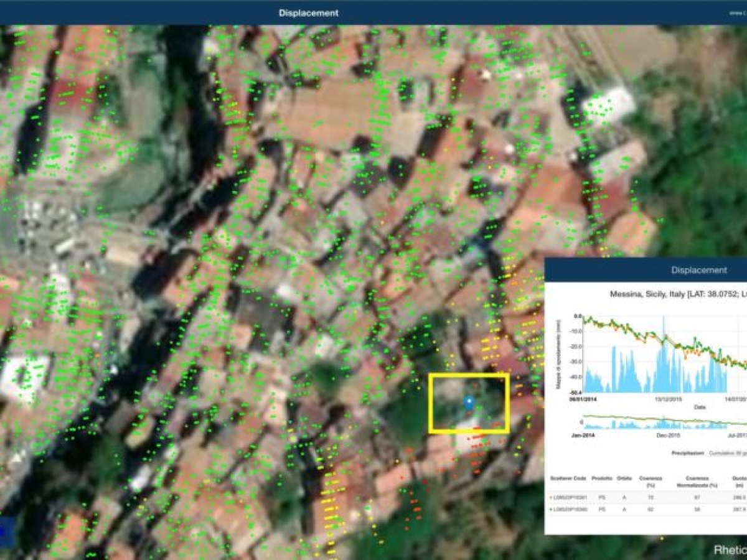Click the 06/01/2014 start date label
Screen dimensions: 747x560
585,399
